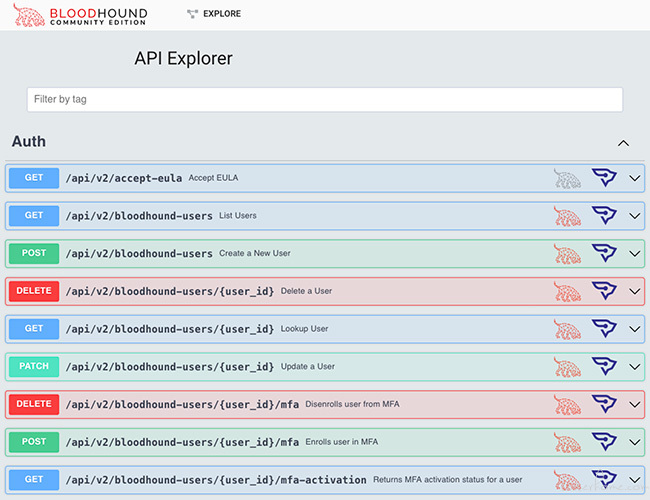
Task: Click the blue enterprise icon on Lookup User row
Action: tap(604, 328)
